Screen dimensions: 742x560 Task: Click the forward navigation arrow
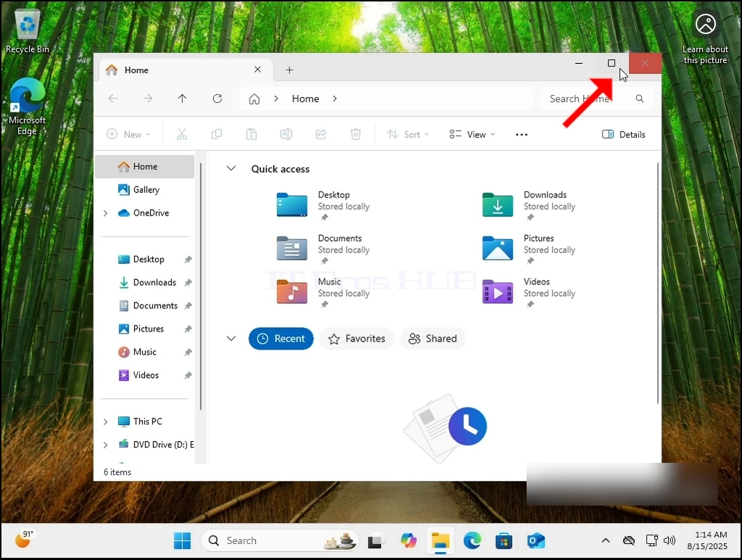click(148, 99)
